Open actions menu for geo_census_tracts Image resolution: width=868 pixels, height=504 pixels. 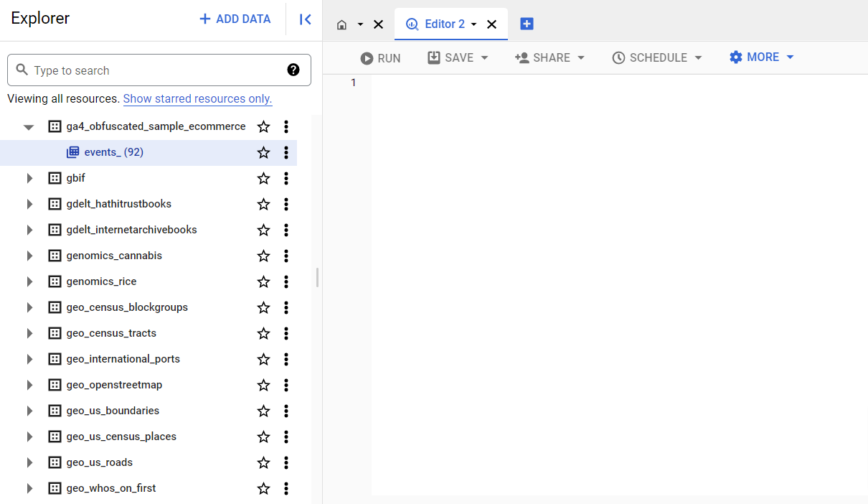point(286,333)
